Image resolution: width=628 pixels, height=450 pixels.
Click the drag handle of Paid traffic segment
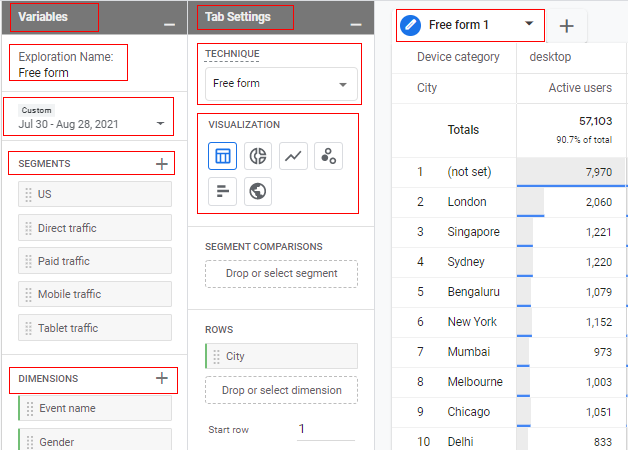28,261
